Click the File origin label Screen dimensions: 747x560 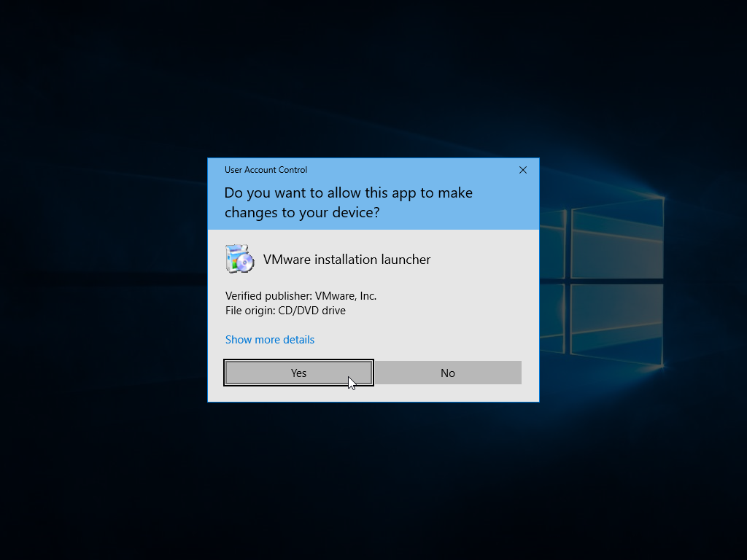point(250,311)
